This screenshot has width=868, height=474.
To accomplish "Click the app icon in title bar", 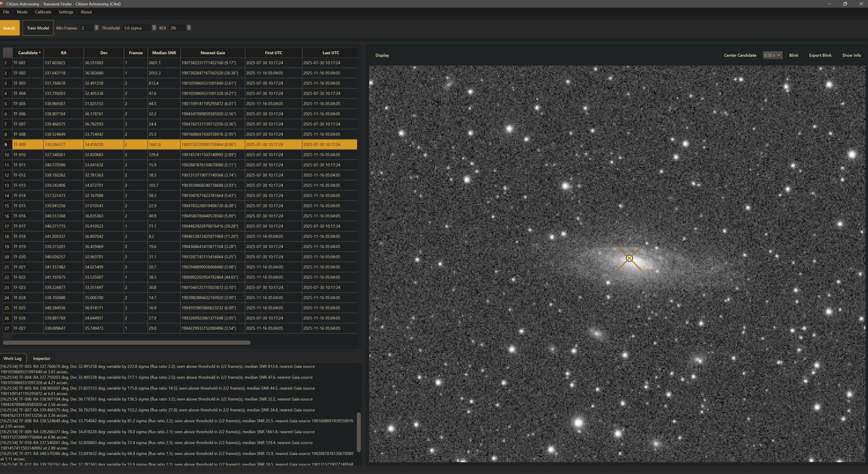I will coord(2,4).
